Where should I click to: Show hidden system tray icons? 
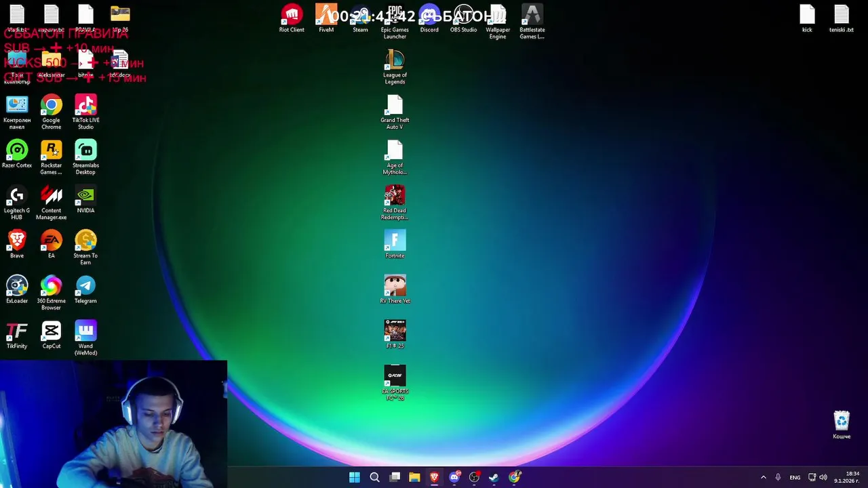point(763,477)
